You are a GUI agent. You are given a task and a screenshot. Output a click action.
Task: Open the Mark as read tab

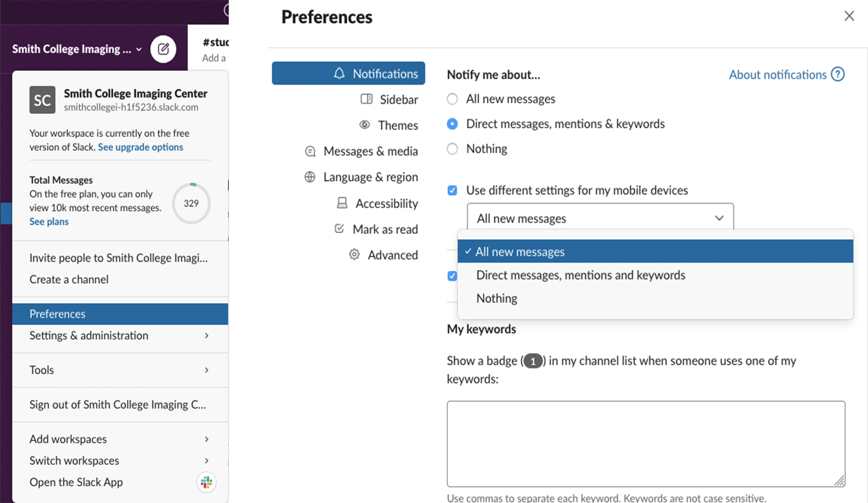click(376, 229)
